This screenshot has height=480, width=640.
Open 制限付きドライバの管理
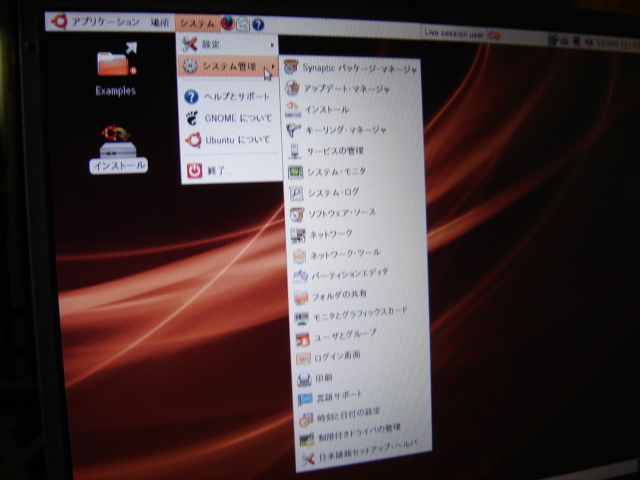[363, 433]
